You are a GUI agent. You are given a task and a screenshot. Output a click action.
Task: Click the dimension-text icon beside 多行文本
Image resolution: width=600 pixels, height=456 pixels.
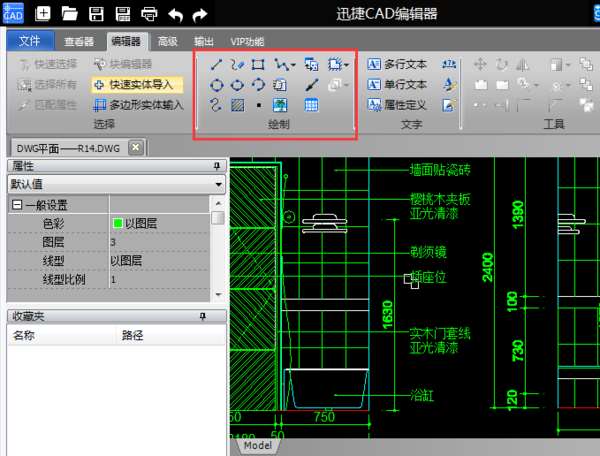449,64
